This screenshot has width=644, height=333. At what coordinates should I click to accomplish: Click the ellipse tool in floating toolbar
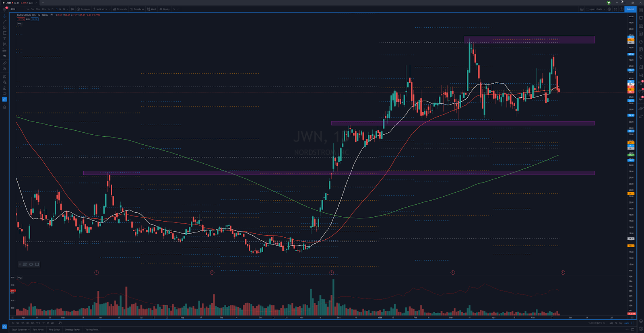pyautogui.click(x=31, y=264)
